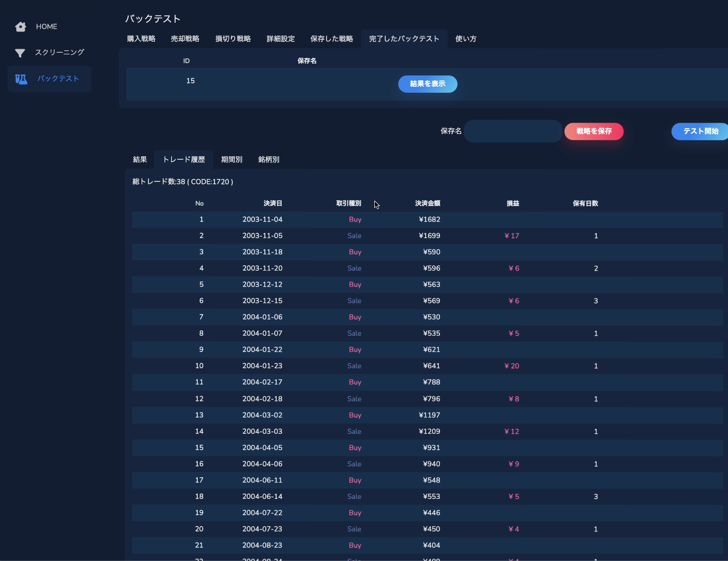728x561 pixels.
Task: Click amount ¥563 in row 5
Action: (x=432, y=284)
